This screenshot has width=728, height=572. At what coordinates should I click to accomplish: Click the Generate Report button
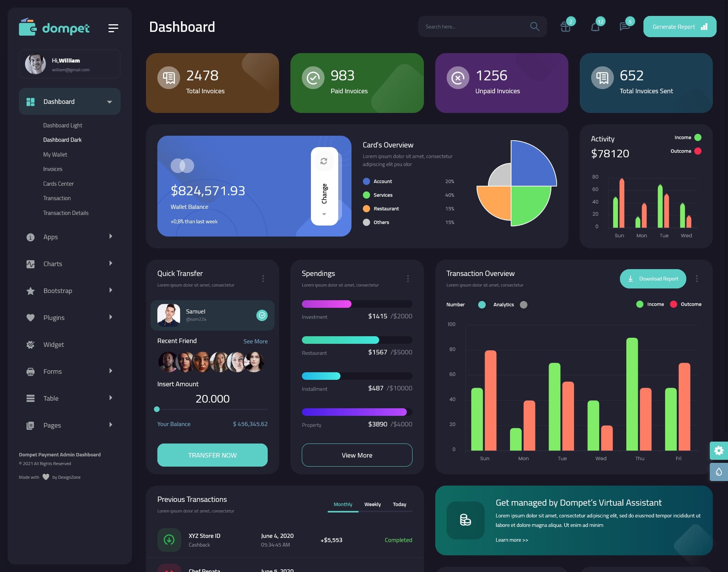click(679, 27)
